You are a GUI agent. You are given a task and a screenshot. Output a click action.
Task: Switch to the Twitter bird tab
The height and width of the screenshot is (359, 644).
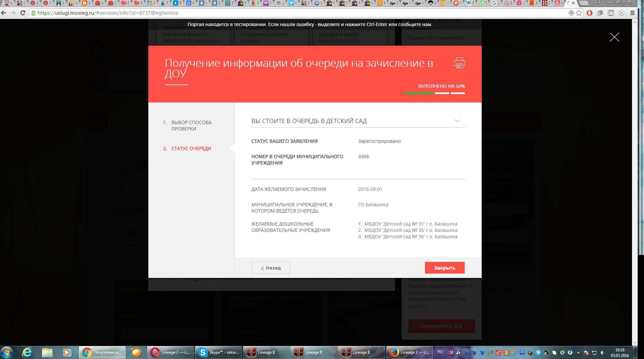click(x=293, y=3)
